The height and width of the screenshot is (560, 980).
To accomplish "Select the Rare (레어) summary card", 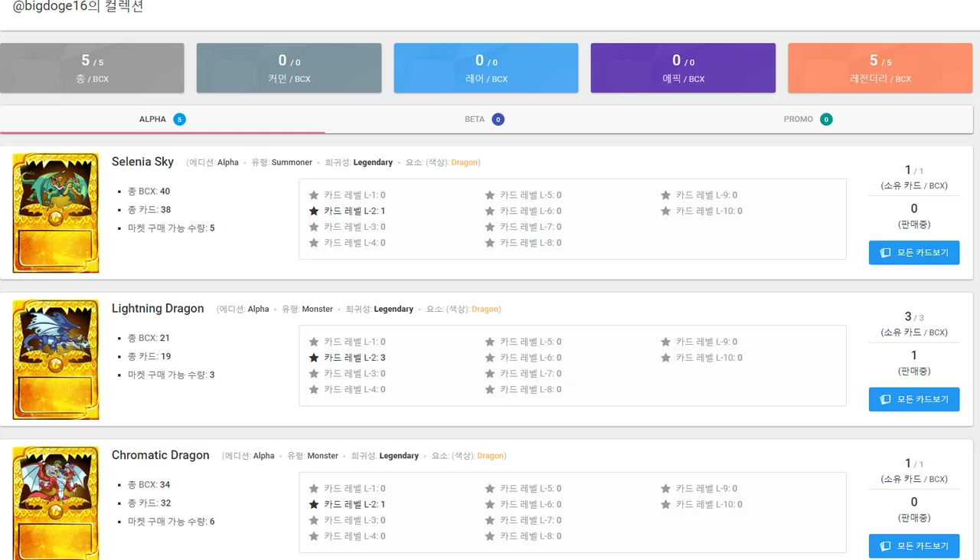I will click(x=486, y=68).
